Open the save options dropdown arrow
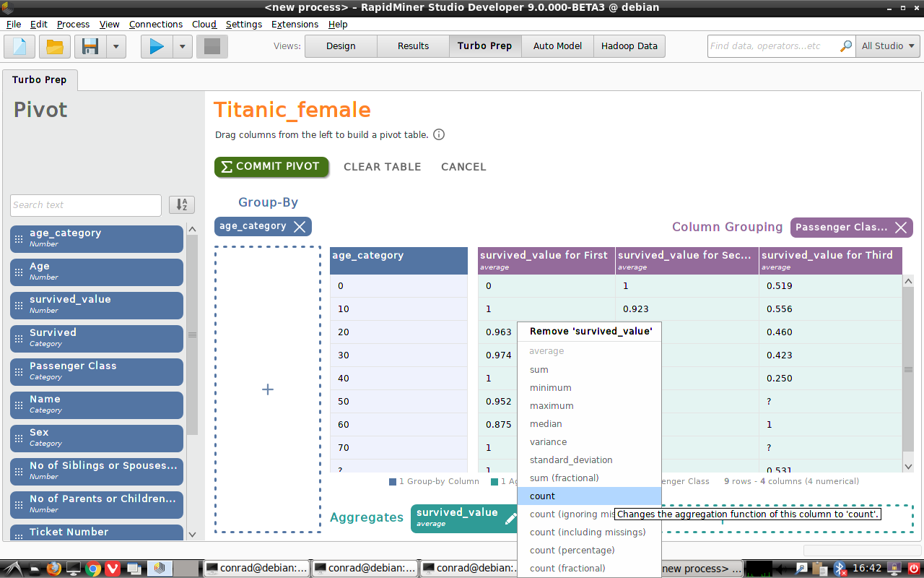Viewport: 924px width, 578px height. [115, 46]
